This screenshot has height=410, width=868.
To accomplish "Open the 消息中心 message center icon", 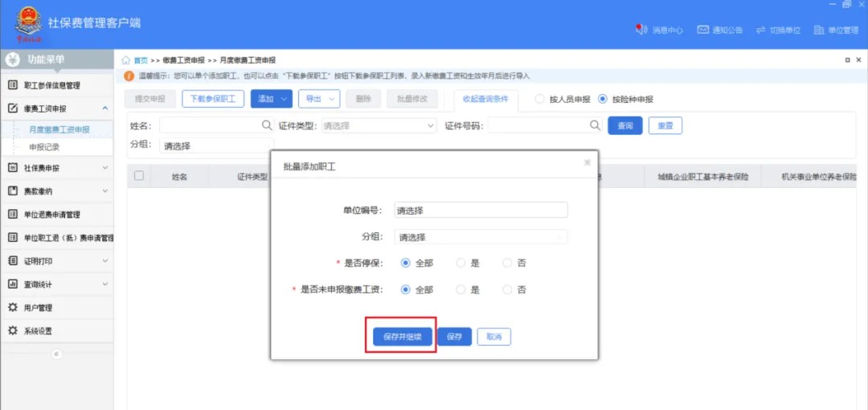I will click(641, 30).
